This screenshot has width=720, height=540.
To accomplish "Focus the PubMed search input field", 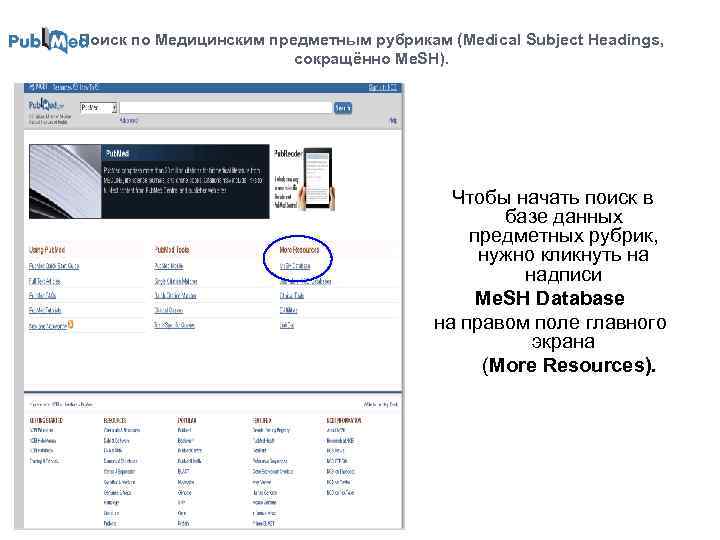I will tap(225, 108).
